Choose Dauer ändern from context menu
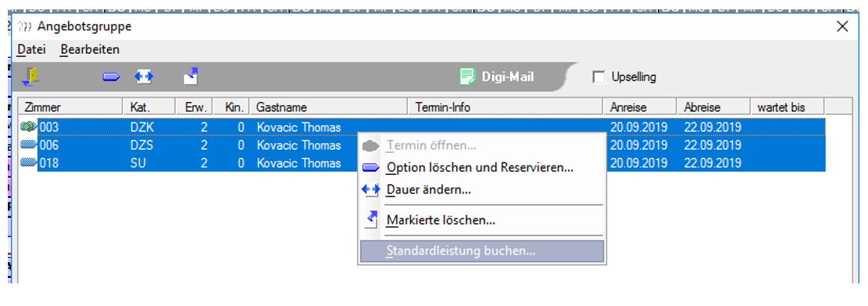 tap(481, 190)
